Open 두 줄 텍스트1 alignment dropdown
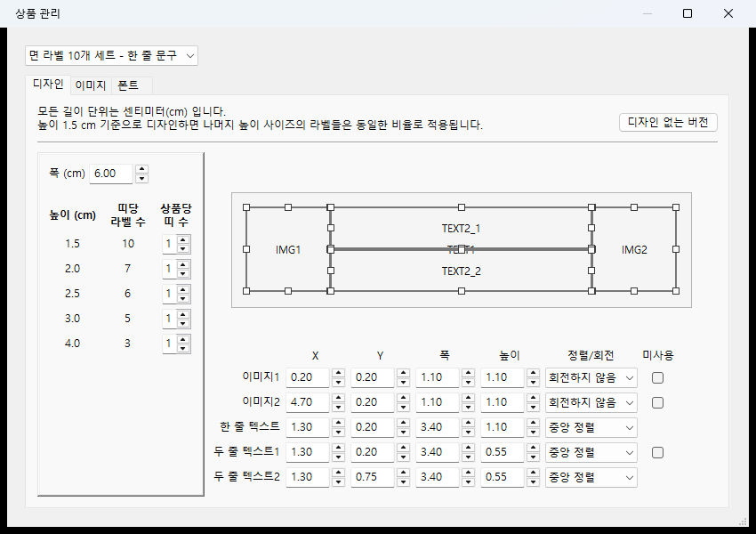 591,452
